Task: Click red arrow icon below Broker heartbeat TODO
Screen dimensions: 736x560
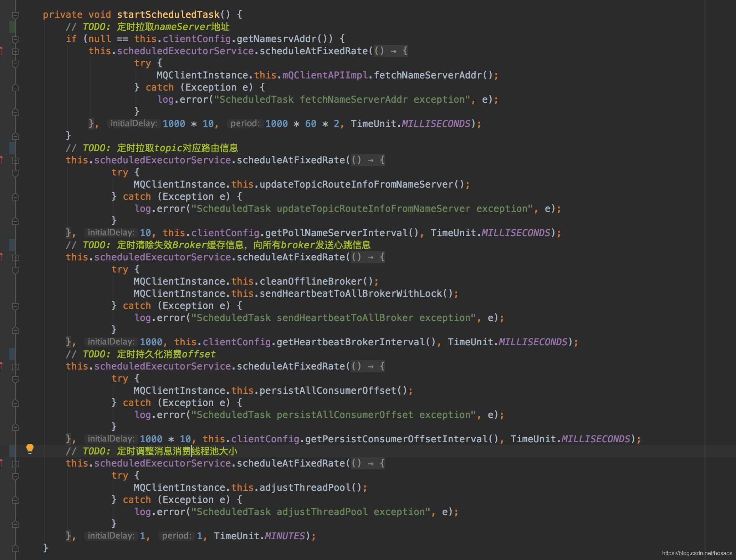Action: 2,257
